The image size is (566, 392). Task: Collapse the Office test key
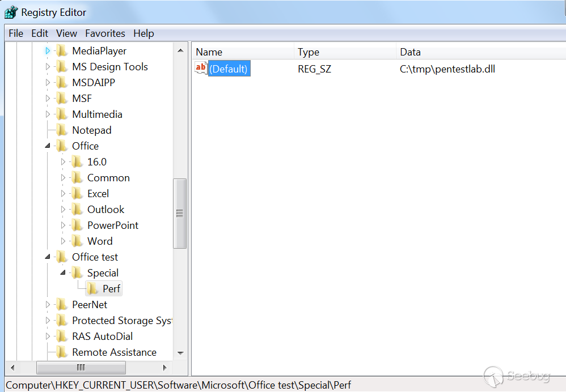[x=48, y=257]
